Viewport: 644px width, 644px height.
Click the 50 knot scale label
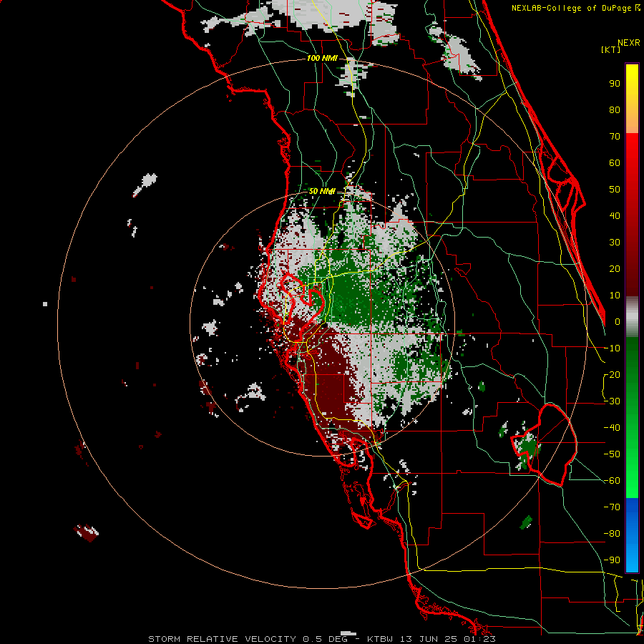point(615,190)
